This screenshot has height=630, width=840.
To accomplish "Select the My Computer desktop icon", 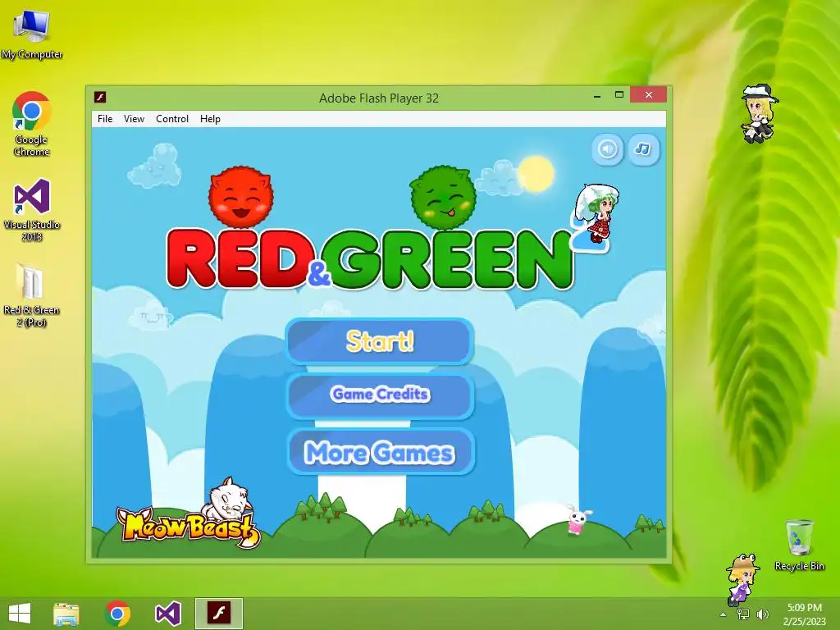I will [32, 34].
